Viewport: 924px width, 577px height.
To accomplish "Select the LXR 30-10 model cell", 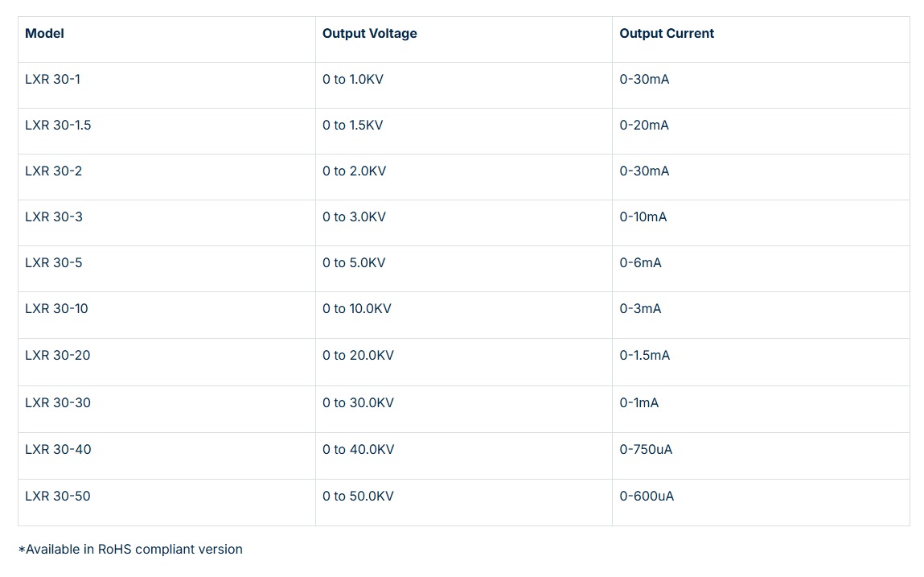I will 56,309.
